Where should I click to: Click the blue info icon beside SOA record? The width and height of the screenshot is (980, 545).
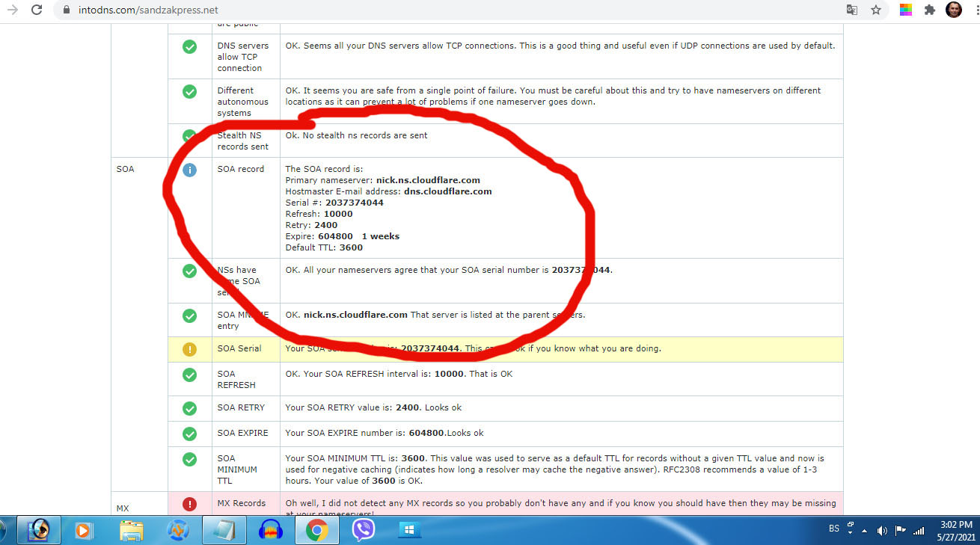[x=190, y=170]
